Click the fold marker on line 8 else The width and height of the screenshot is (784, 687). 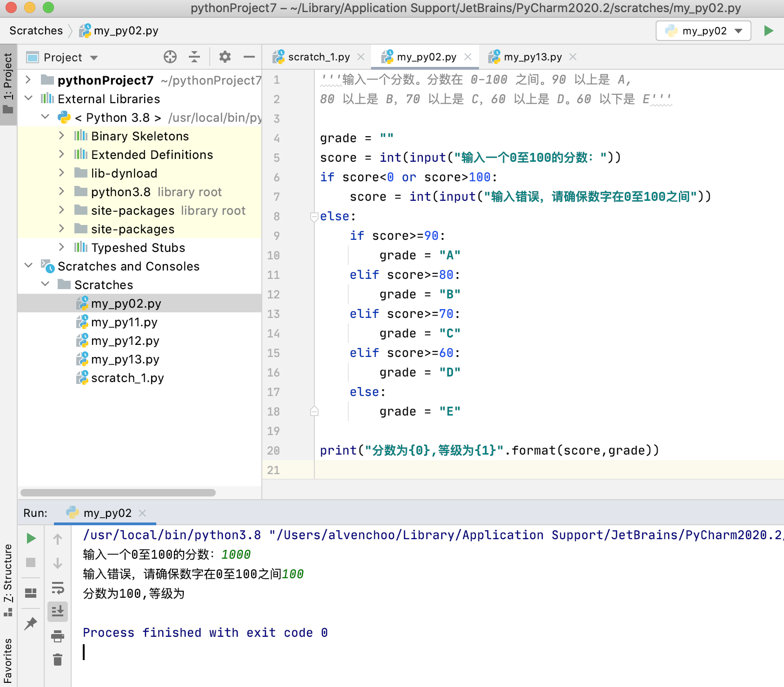[314, 216]
